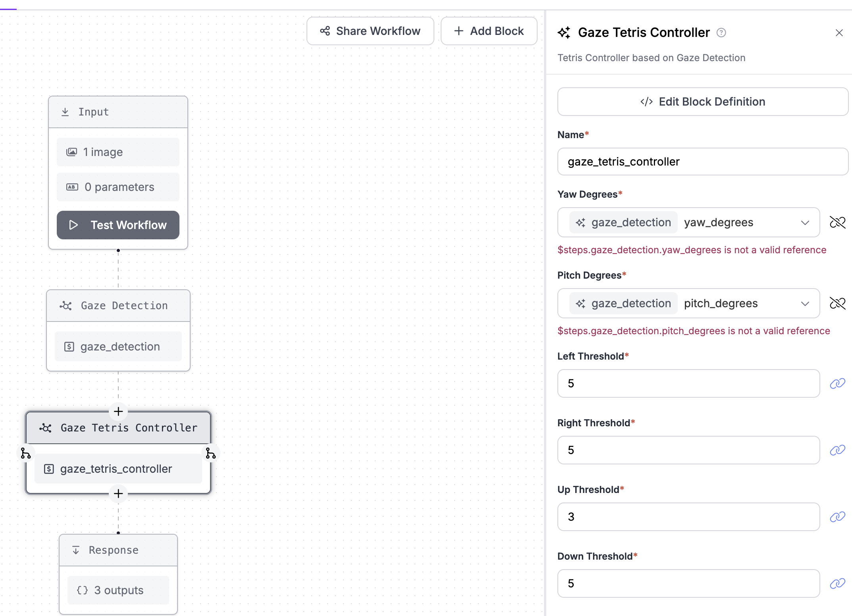Select the Gaze Detection block header
This screenshot has height=616, width=852.
coord(118,306)
